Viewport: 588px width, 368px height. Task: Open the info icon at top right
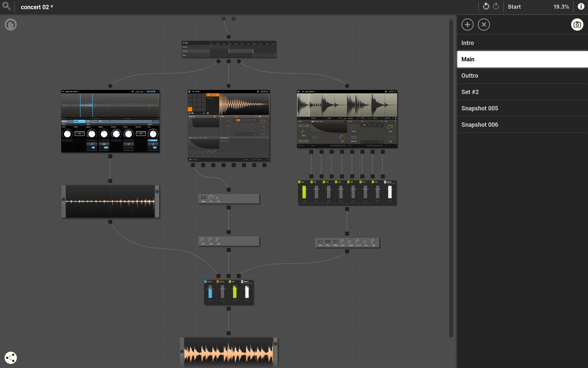(581, 7)
